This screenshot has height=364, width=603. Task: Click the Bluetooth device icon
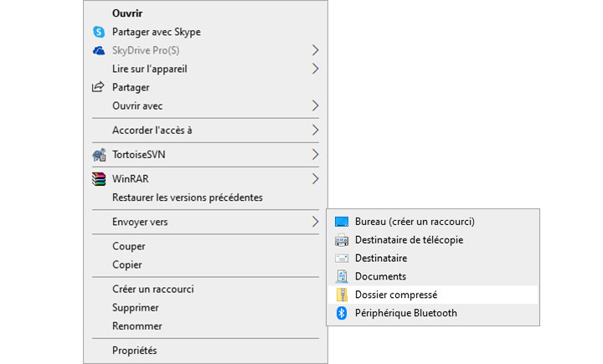pyautogui.click(x=341, y=313)
